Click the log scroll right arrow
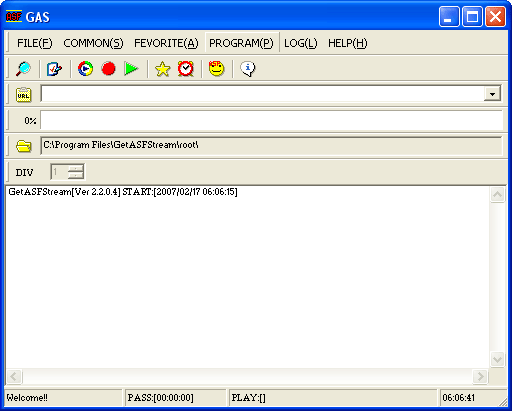The image size is (512, 411). tap(480, 376)
